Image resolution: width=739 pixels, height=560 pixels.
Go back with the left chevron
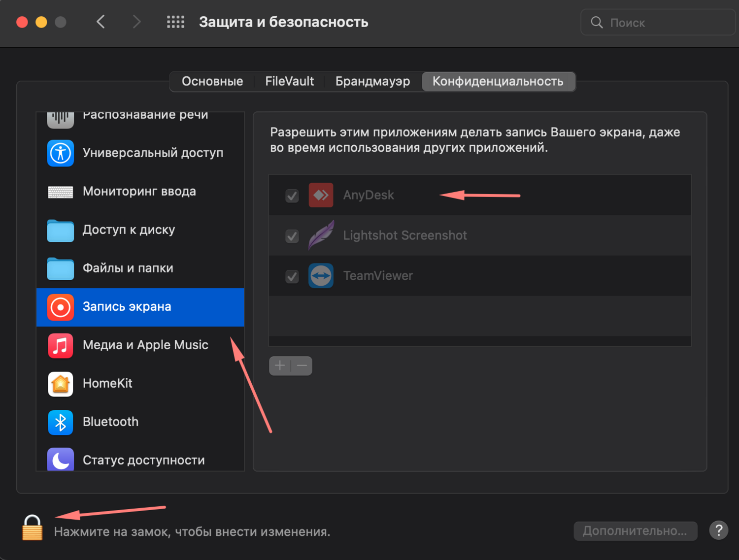click(101, 22)
